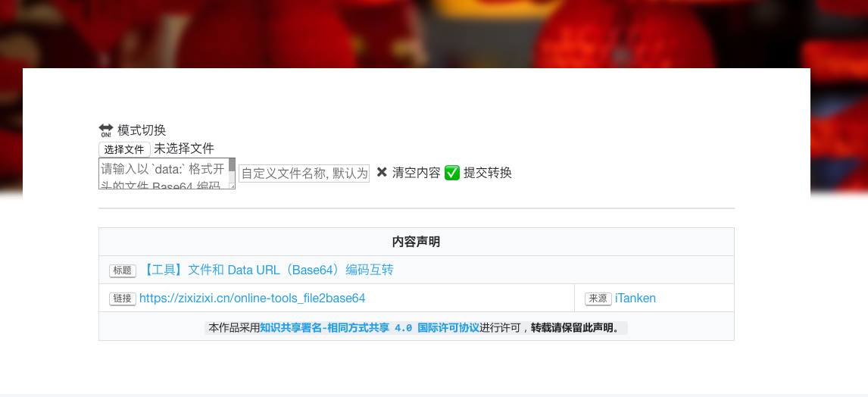Viewport: 868px width, 397px height.
Task: Click the green checkmark submit icon
Action: tap(452, 173)
